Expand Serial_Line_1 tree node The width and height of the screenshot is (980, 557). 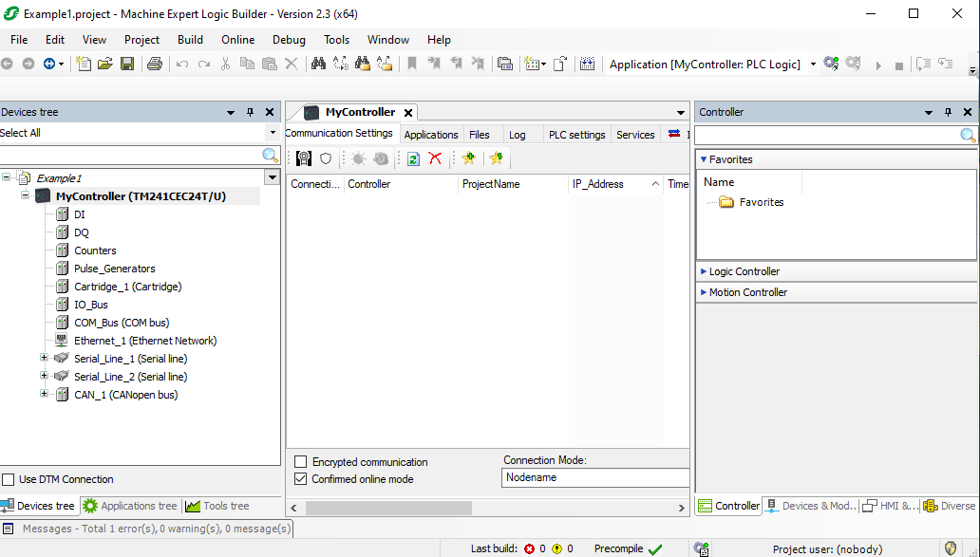click(x=44, y=359)
